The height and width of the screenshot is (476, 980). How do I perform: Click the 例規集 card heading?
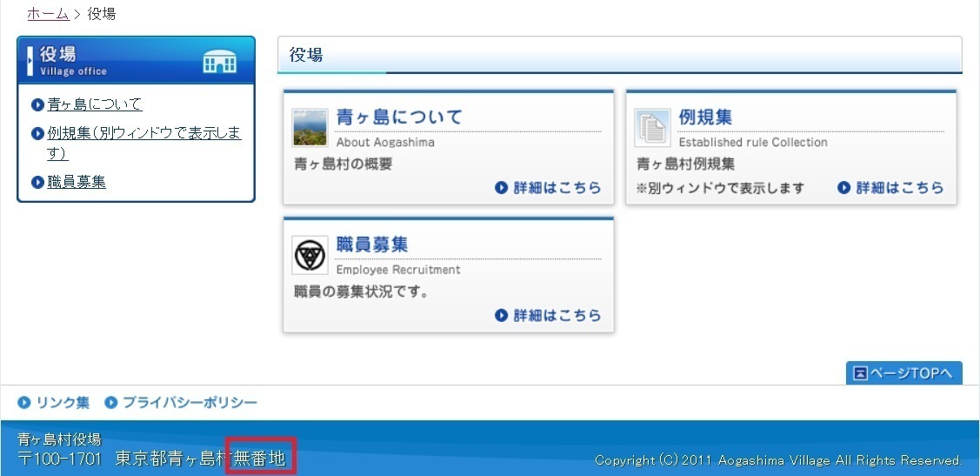705,117
